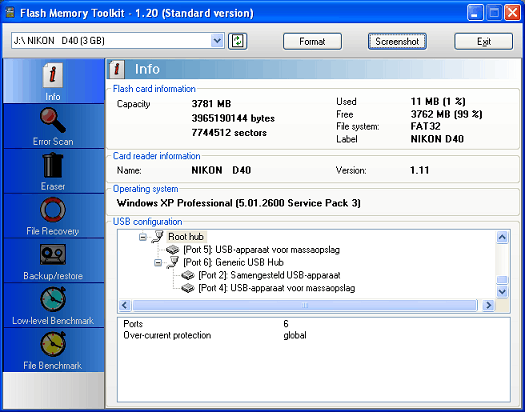Refresh the drive list with green arrows icon
Screen dimensions: 525x412
click(x=237, y=41)
